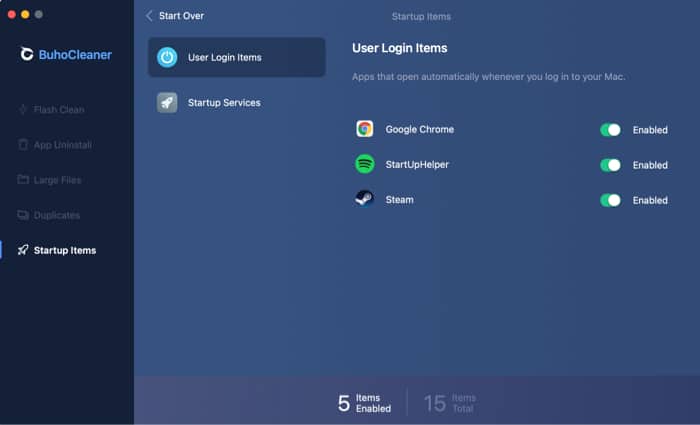Open App Uninstall in the sidebar
The height and width of the screenshot is (425, 700).
click(x=55, y=145)
